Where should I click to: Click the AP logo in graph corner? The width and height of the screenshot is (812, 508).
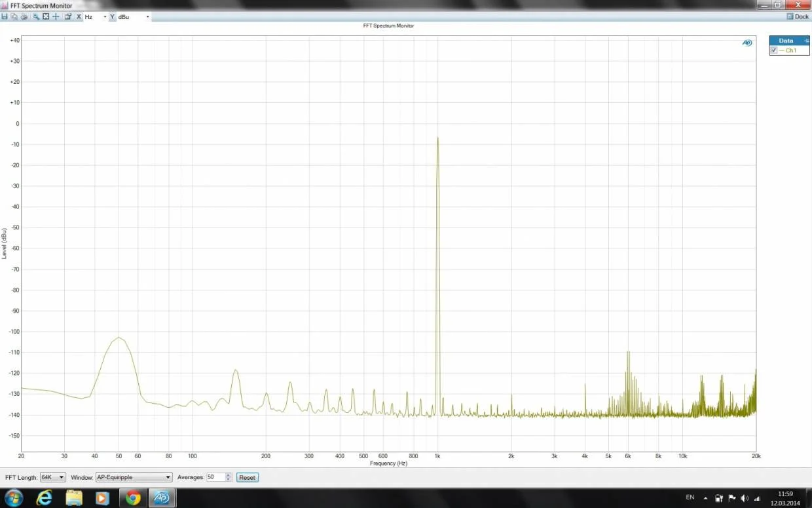[x=747, y=43]
